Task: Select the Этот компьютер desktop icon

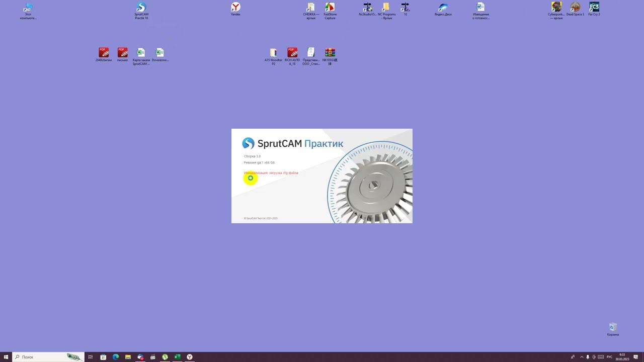Action: 28,11
